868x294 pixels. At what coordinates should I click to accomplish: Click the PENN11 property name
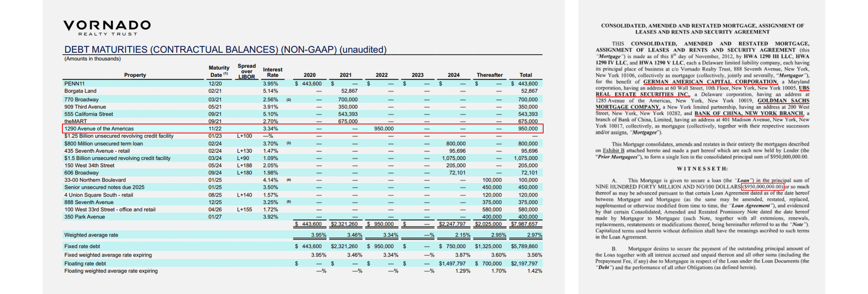[x=75, y=84]
